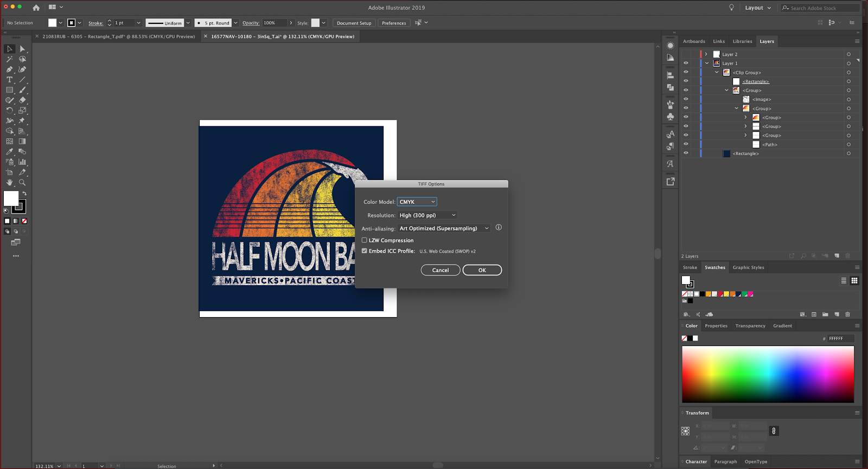Collapse the Clip Group sublayer
The image size is (868, 469).
(717, 72)
